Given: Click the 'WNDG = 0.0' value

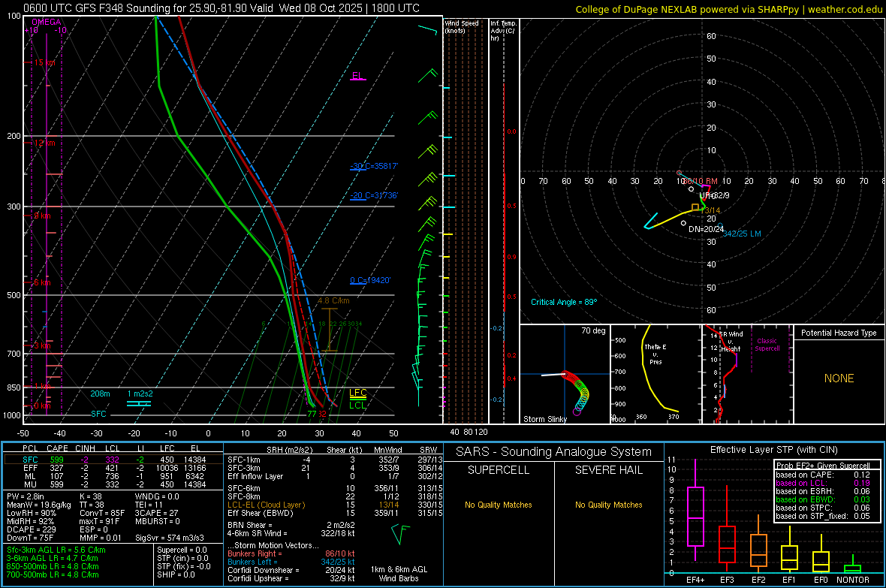Looking at the screenshot, I should [x=157, y=496].
